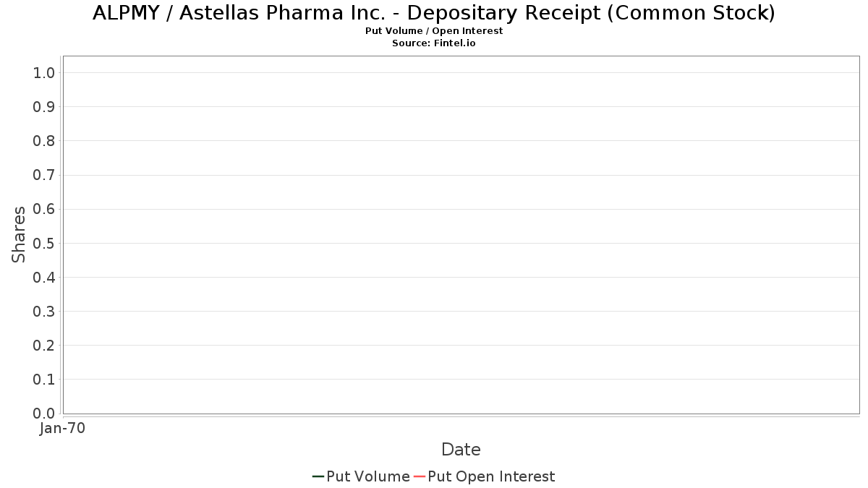Click the 0.0 y-axis label

(x=44, y=413)
